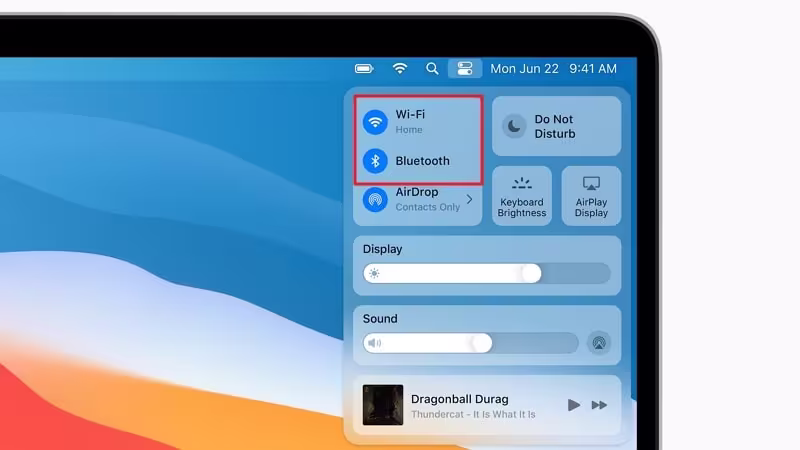The image size is (800, 450).
Task: Open Spotlight search magnifier icon
Action: coord(432,68)
